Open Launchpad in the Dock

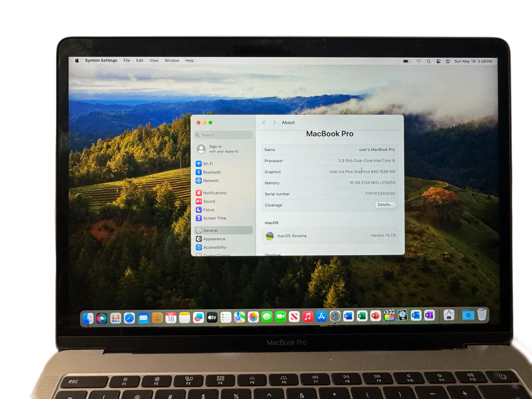(x=116, y=318)
